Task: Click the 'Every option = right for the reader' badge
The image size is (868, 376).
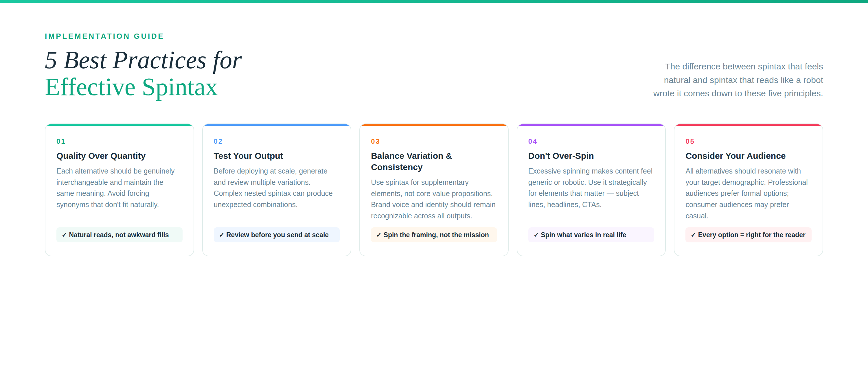Action: click(x=749, y=235)
